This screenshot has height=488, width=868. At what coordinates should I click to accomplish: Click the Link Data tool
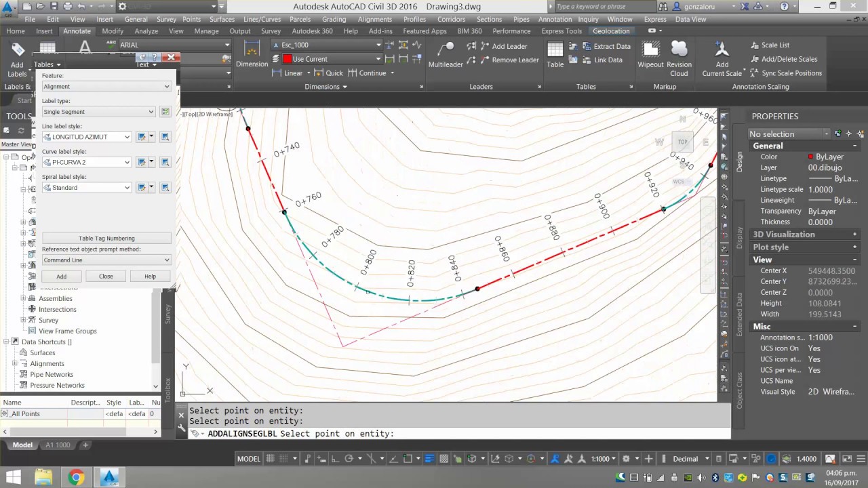point(602,60)
